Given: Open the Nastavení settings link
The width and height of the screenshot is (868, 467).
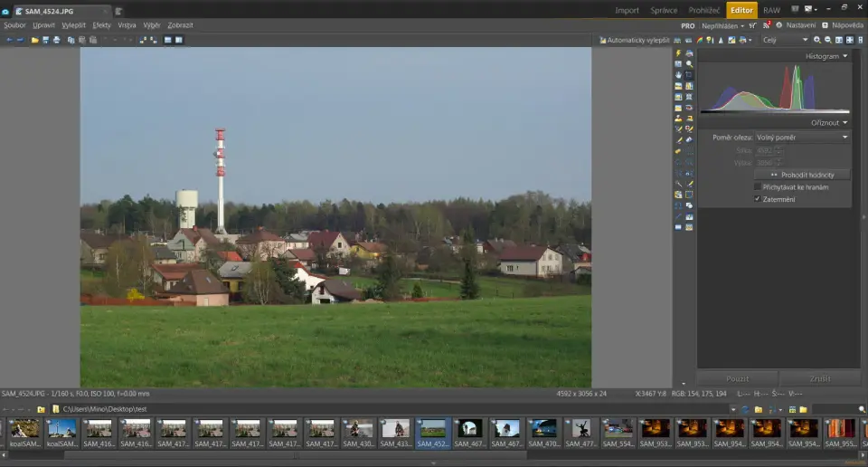Looking at the screenshot, I should click(799, 25).
